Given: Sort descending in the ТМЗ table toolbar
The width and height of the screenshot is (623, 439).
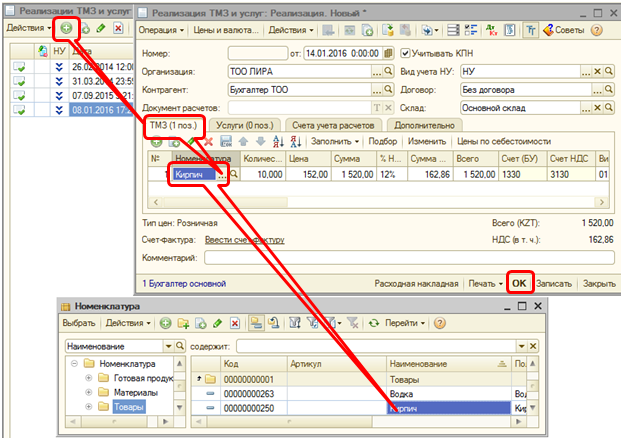Looking at the screenshot, I should [296, 141].
